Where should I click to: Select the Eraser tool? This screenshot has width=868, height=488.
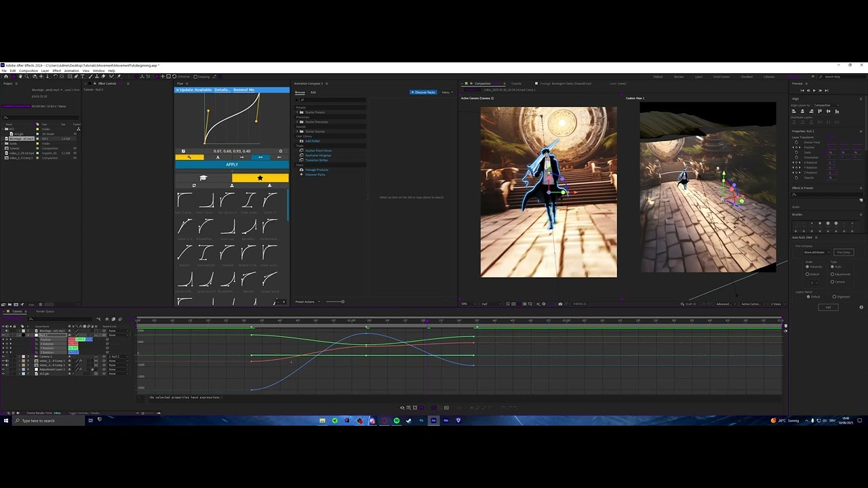(103, 77)
